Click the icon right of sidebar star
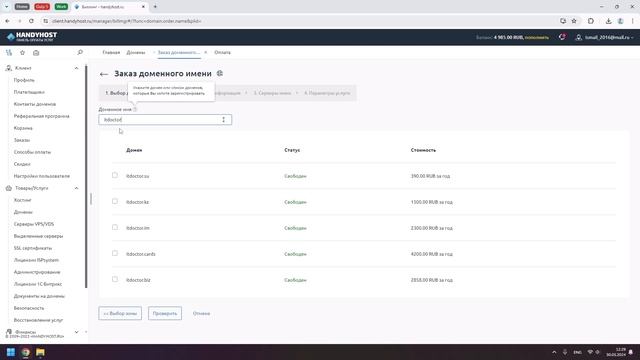640x360 pixels. (x=36, y=53)
